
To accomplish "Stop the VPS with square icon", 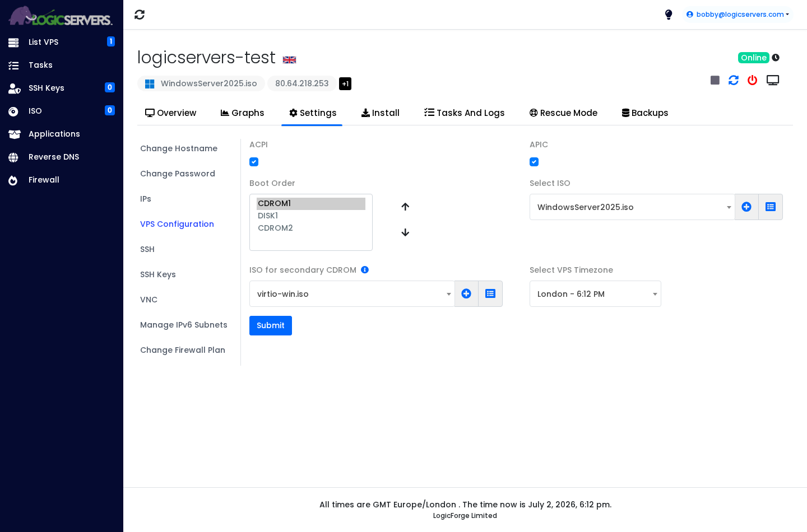I will pos(715,80).
